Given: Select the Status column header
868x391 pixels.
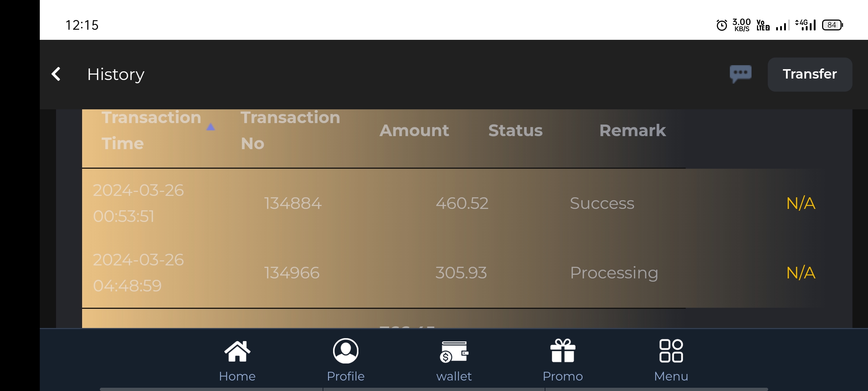Looking at the screenshot, I should coord(515,130).
